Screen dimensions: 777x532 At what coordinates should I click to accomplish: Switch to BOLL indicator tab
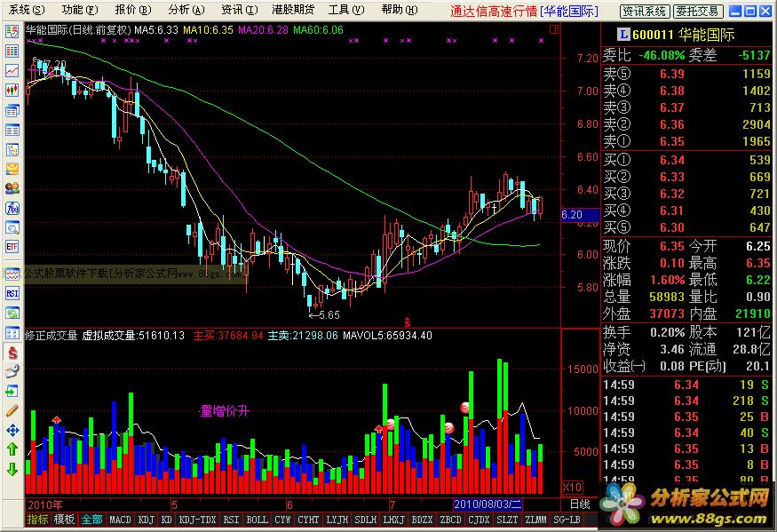257,520
